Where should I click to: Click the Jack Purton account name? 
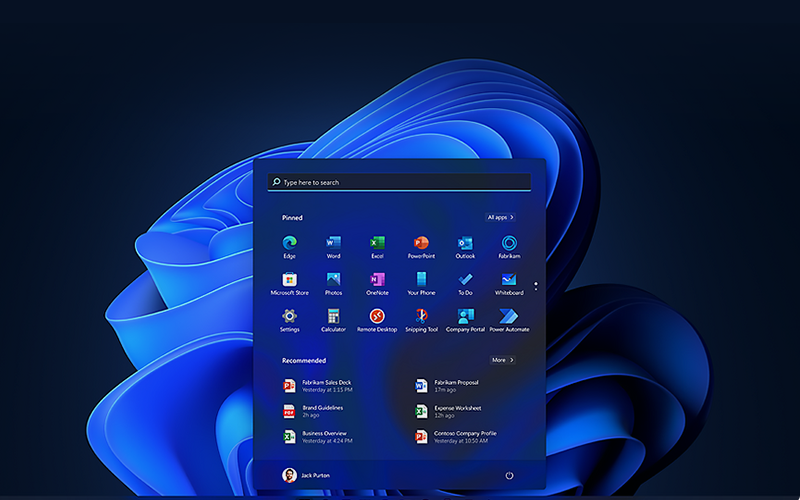[315, 476]
